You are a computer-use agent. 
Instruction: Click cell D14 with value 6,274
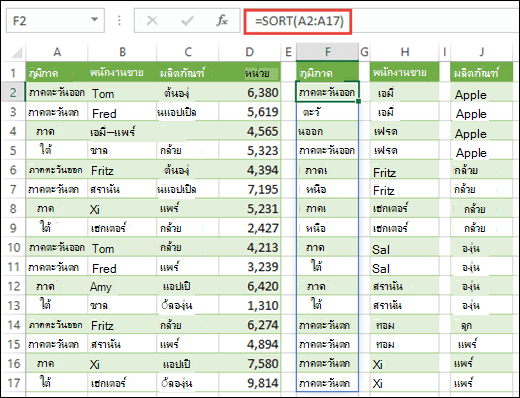point(249,325)
